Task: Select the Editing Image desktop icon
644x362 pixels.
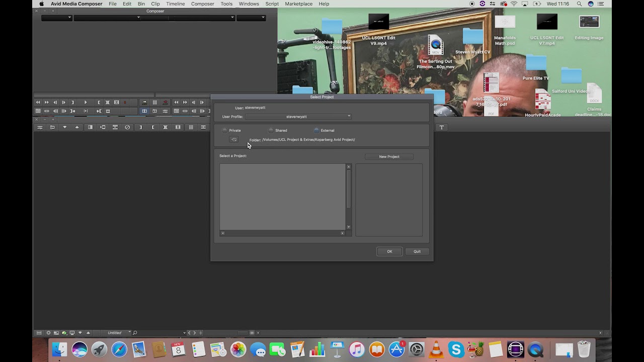Action: (589, 27)
